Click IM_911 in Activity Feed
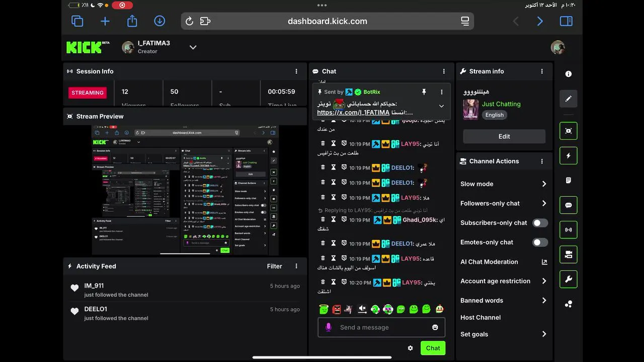This screenshot has width=644, height=362. coord(94,286)
